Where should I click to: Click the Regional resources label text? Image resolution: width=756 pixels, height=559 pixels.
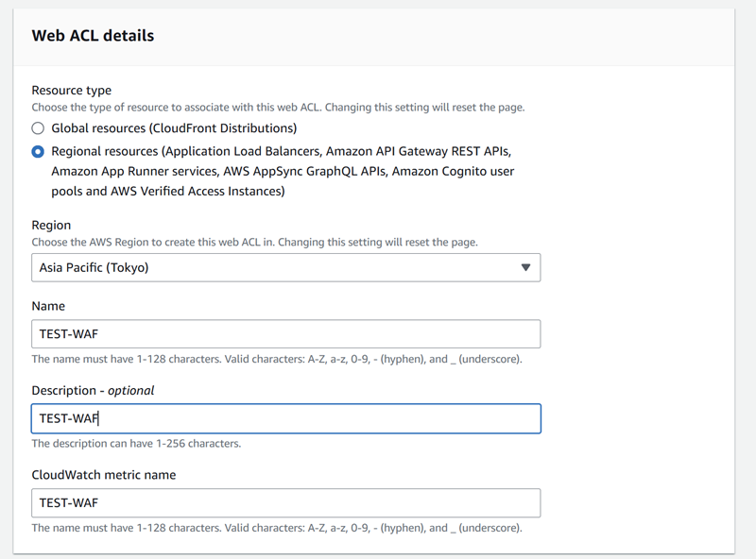click(x=283, y=171)
